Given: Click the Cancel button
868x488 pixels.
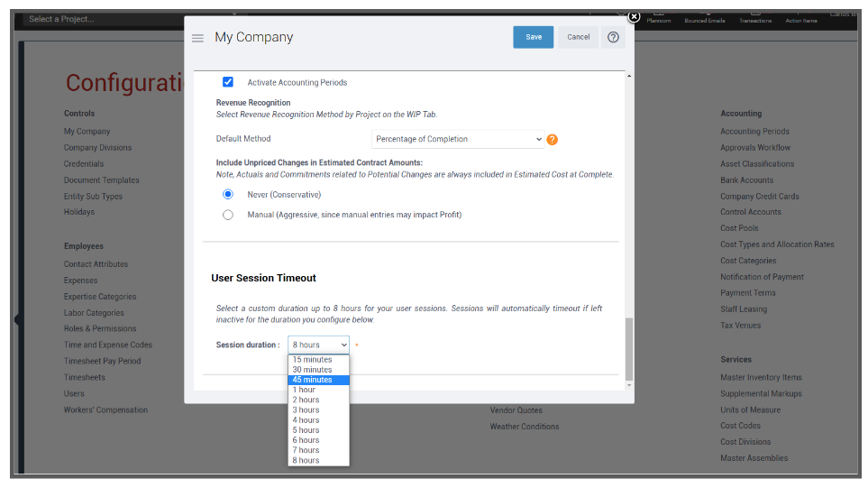Looking at the screenshot, I should (579, 37).
